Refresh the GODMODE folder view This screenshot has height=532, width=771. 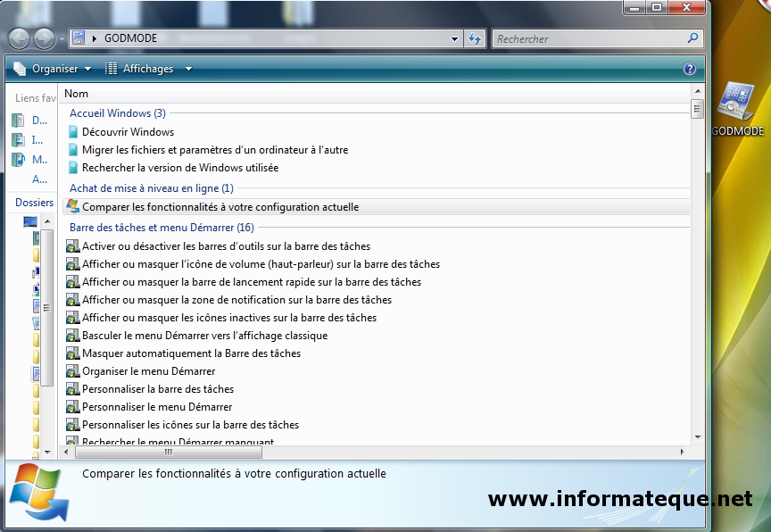pos(475,39)
